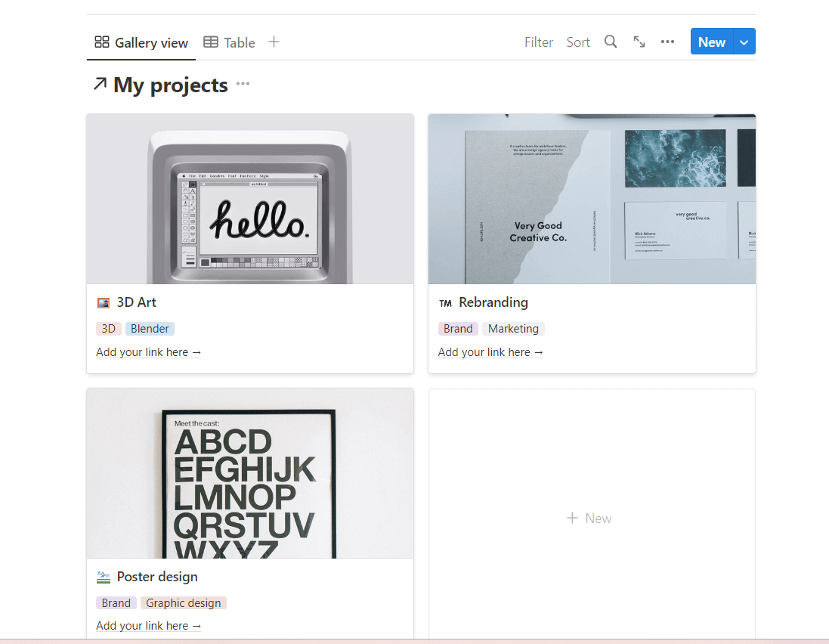
Task: Expand the New button dropdown arrow
Action: coord(744,42)
